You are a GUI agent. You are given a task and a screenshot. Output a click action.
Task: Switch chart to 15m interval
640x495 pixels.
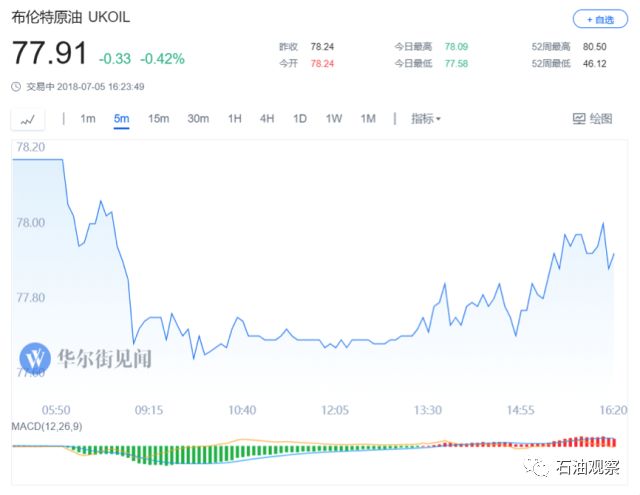158,119
